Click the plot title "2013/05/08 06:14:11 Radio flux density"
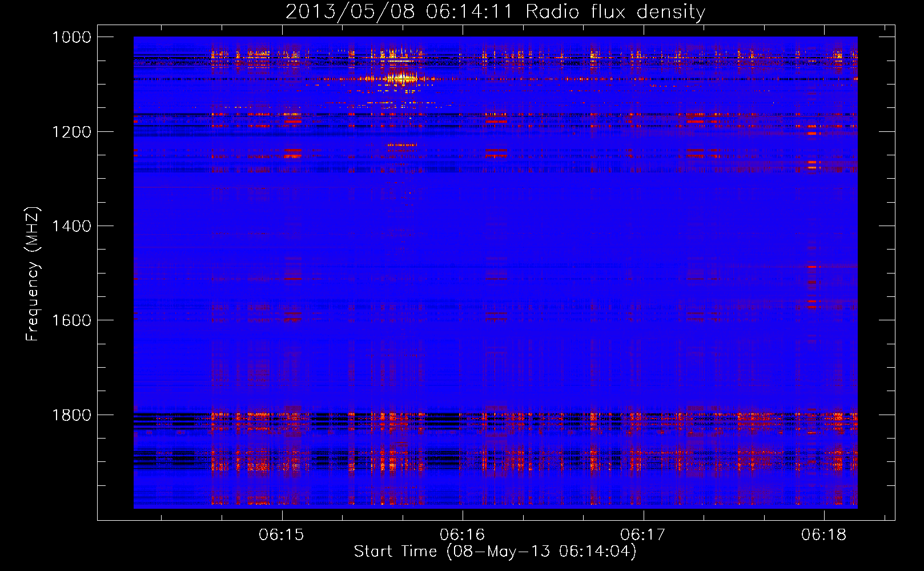Image resolution: width=924 pixels, height=571 pixels. pos(495,11)
